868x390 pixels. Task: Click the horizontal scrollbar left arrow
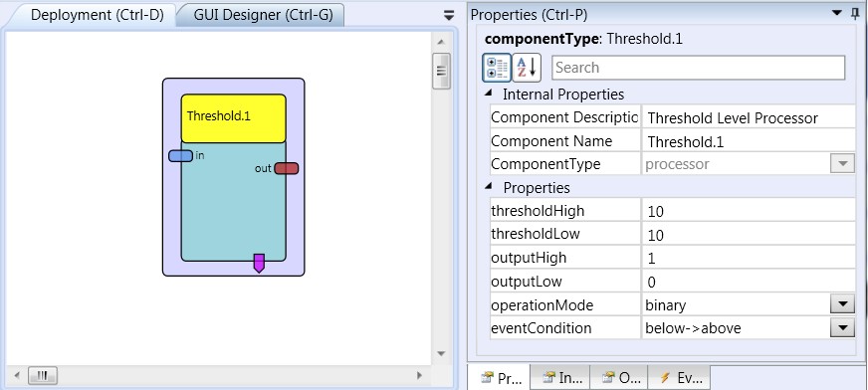tap(17, 376)
